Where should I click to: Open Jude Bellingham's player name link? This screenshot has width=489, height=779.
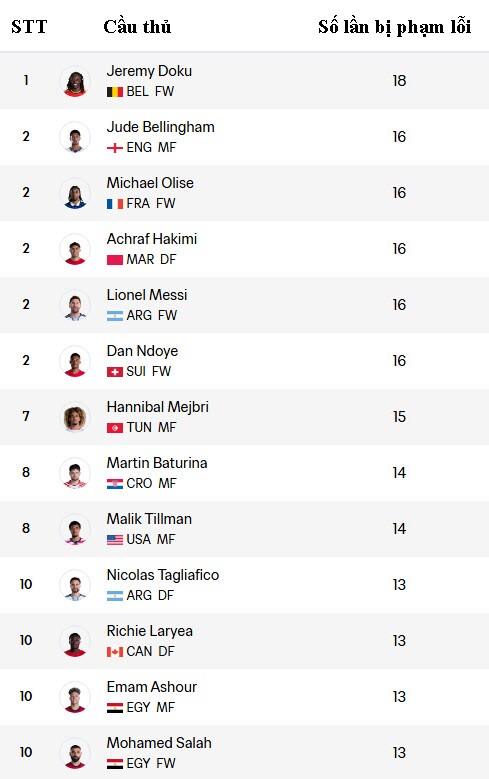tap(161, 127)
